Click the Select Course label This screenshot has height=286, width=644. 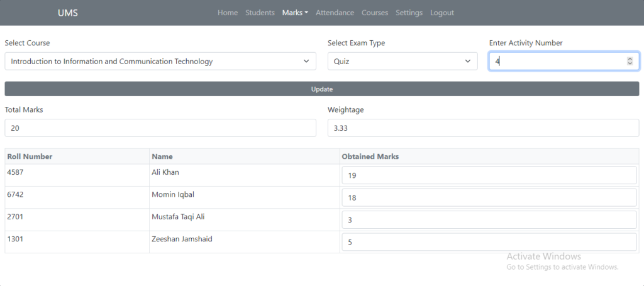(27, 43)
